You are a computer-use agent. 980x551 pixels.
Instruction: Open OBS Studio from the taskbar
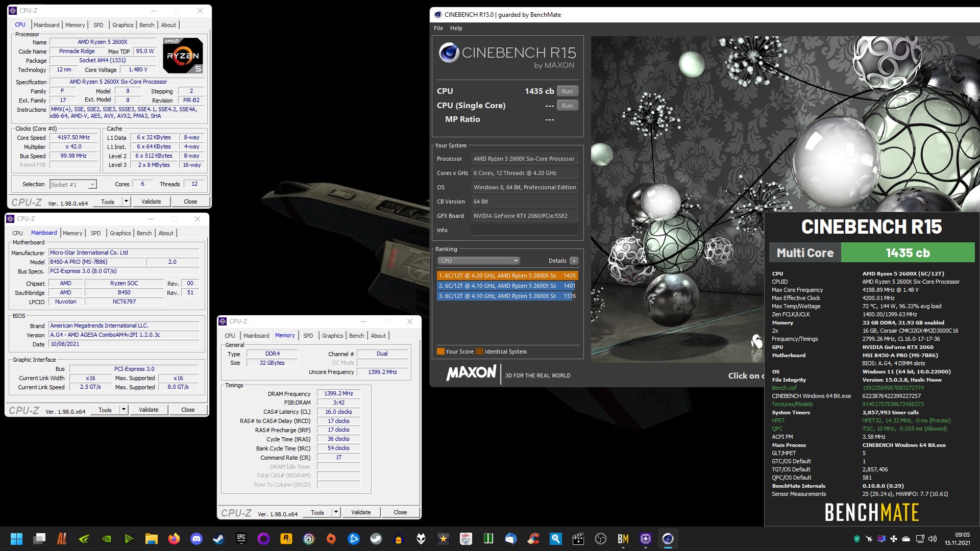[x=601, y=539]
